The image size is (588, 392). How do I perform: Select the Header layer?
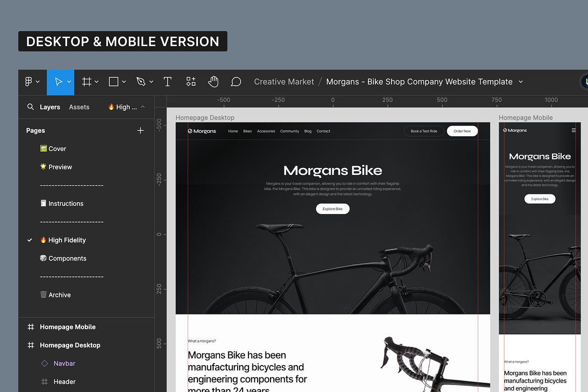pyautogui.click(x=65, y=381)
